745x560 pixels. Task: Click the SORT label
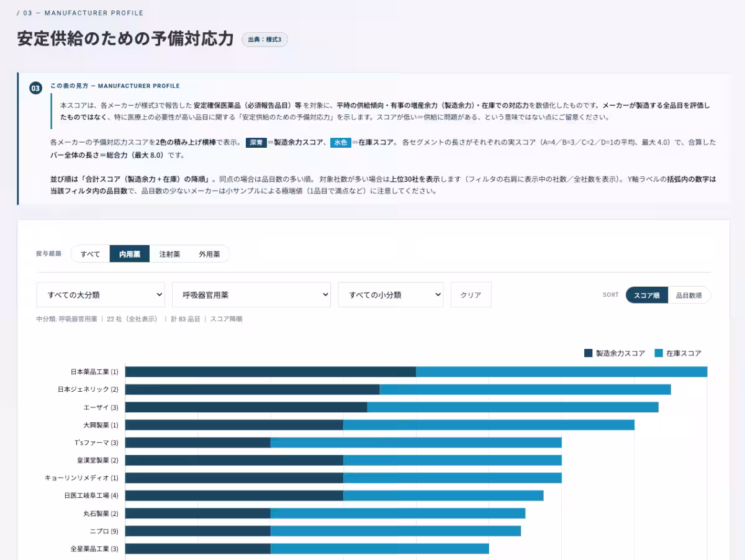(x=610, y=295)
